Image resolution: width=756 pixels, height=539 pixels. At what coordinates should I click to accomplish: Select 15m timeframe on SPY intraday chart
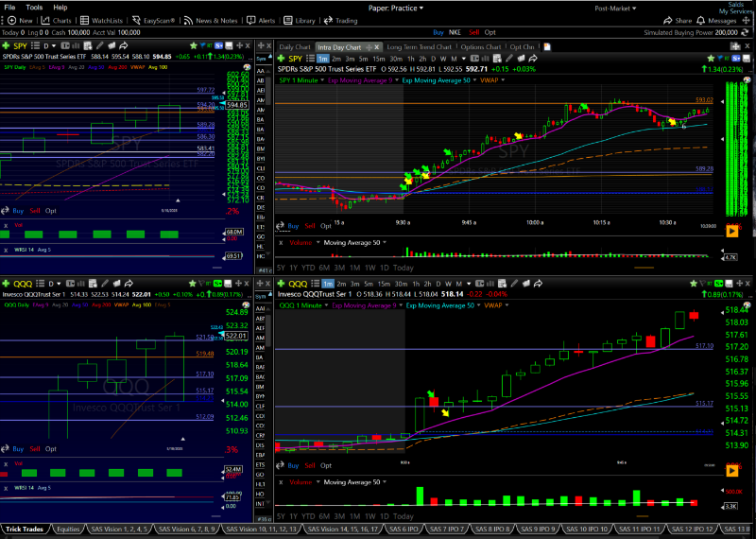[379, 59]
